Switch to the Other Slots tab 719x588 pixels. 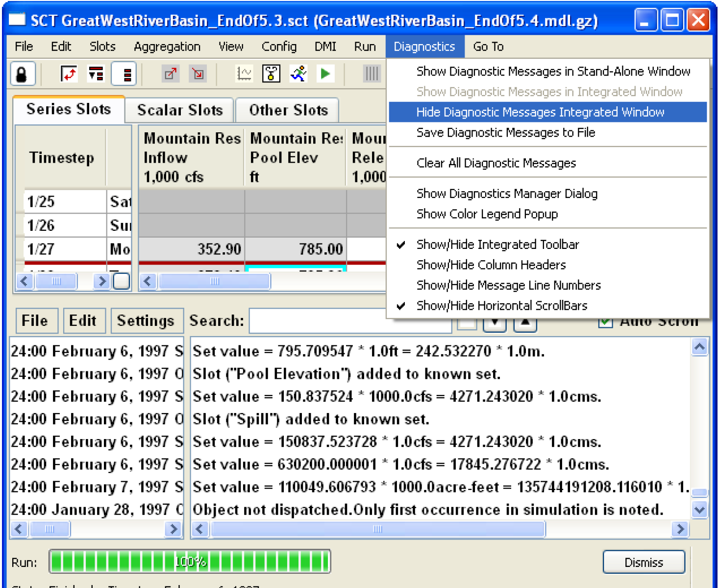coord(288,110)
